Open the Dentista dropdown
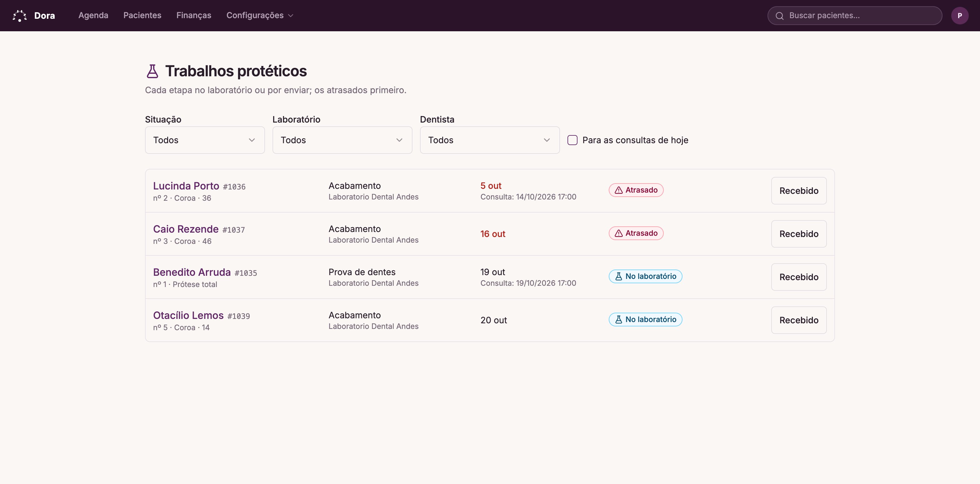Viewport: 980px width, 484px height. 490,140
